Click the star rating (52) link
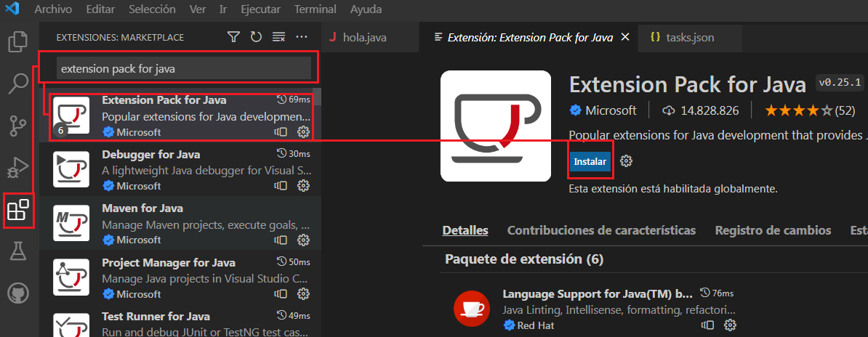The height and width of the screenshot is (337, 868). pos(810,110)
